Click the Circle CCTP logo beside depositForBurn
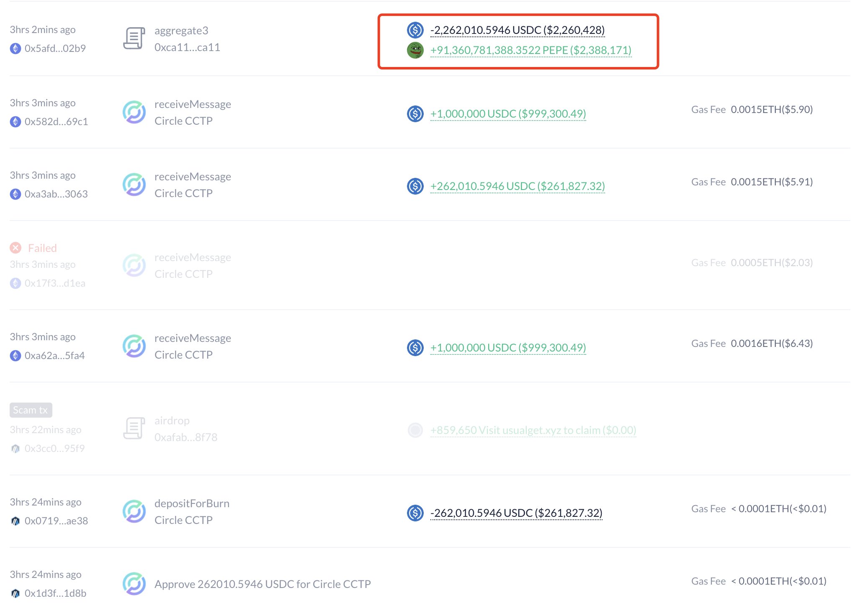Screen dimensions: 855x616 pos(134,511)
